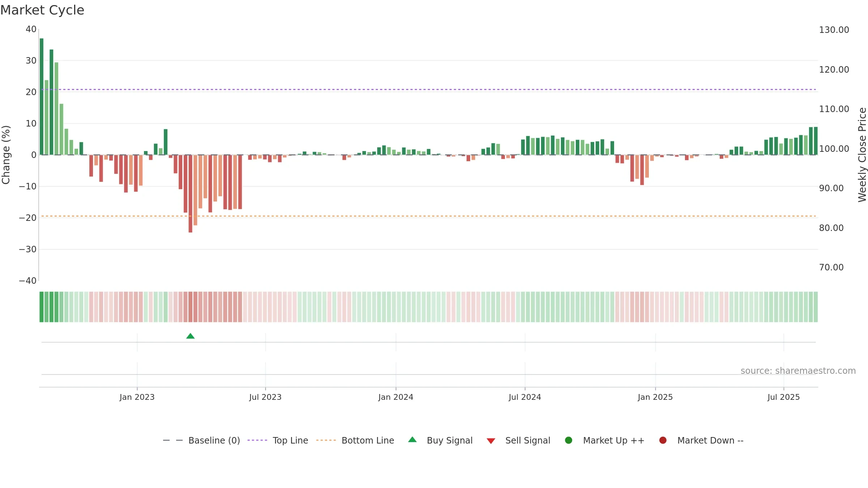This screenshot has width=868, height=488.
Task: Click the 70.00 price axis label
Action: point(831,267)
